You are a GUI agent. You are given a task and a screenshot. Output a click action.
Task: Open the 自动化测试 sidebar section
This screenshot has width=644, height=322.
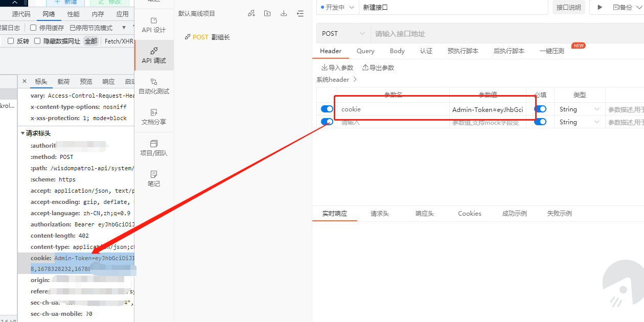click(x=154, y=86)
